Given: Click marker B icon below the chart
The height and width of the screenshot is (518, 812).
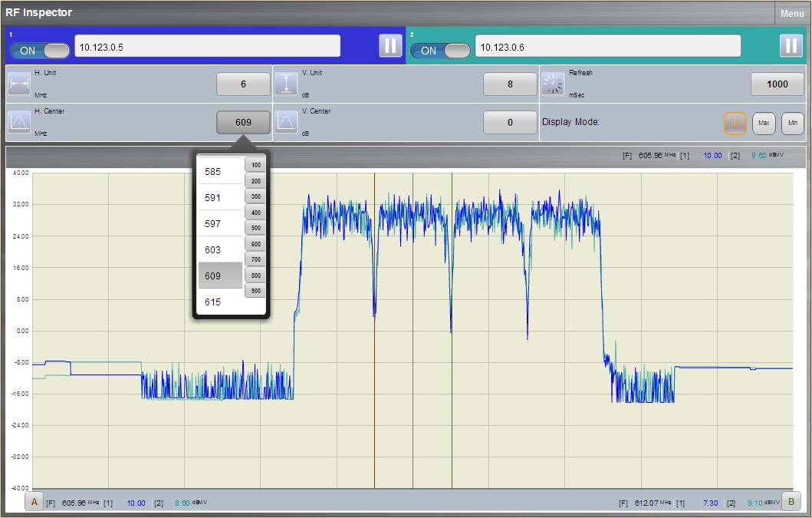Looking at the screenshot, I should click(790, 503).
